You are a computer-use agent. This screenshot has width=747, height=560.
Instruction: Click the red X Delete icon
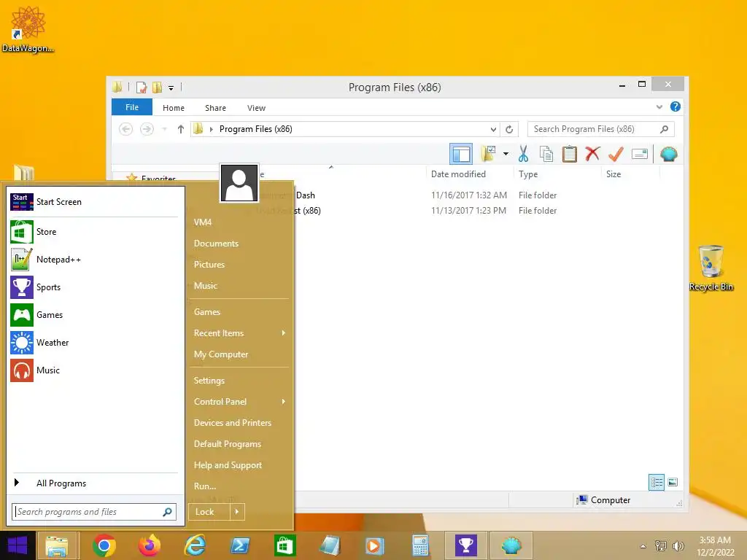pyautogui.click(x=592, y=154)
